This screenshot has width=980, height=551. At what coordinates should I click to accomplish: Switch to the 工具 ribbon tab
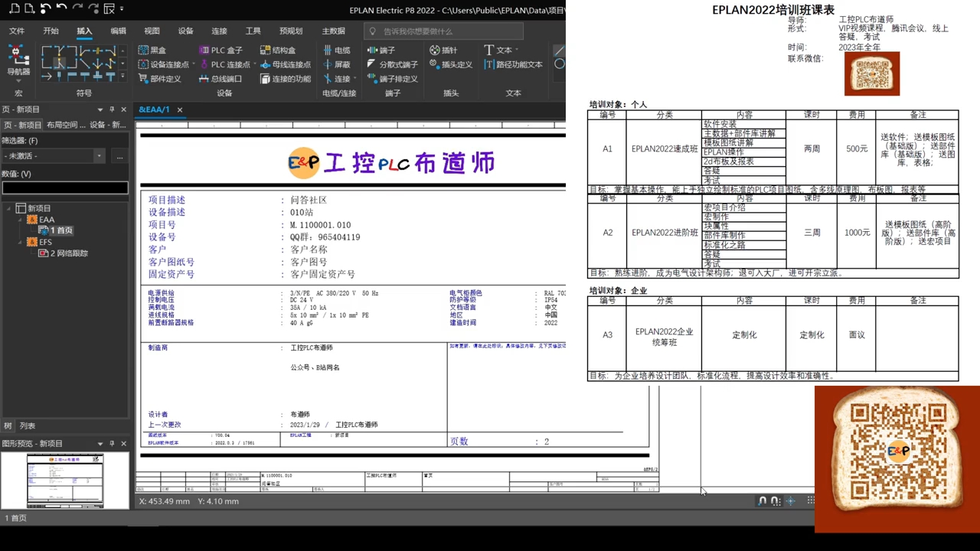[x=253, y=31]
